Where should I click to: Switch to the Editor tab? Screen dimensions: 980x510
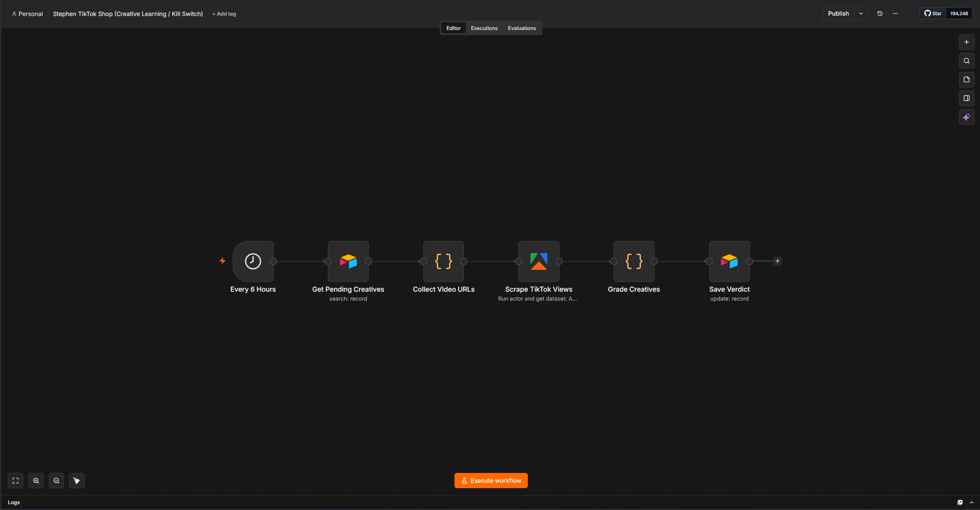(453, 28)
